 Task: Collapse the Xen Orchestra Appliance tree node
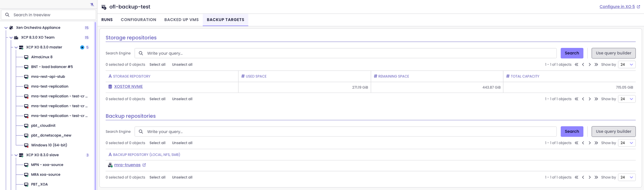point(6,28)
